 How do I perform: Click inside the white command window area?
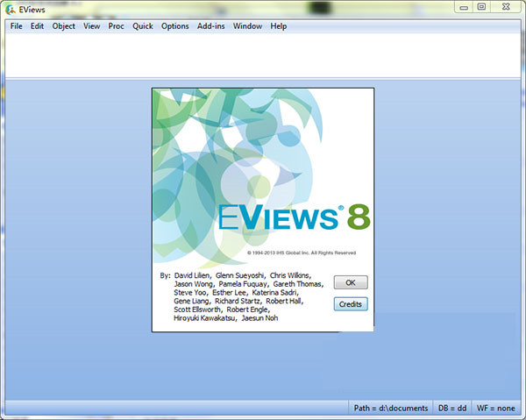(263, 55)
